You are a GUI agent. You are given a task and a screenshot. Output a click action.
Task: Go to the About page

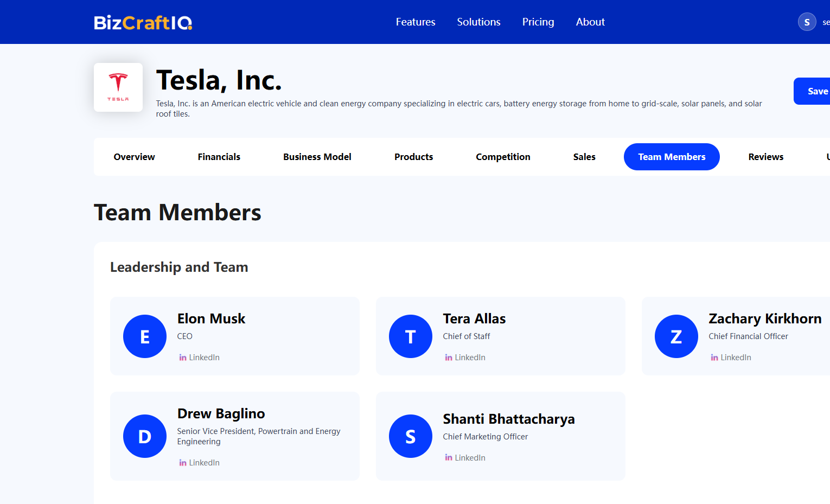[x=590, y=22]
